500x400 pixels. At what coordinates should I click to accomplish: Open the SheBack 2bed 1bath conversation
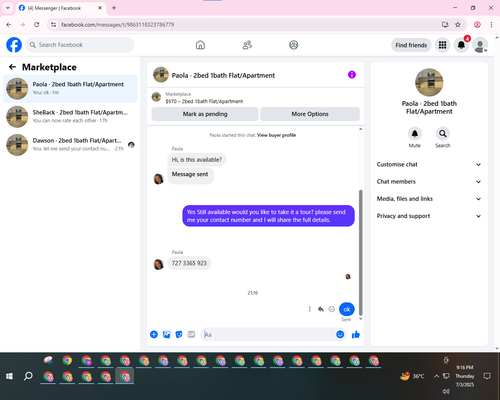pyautogui.click(x=70, y=117)
